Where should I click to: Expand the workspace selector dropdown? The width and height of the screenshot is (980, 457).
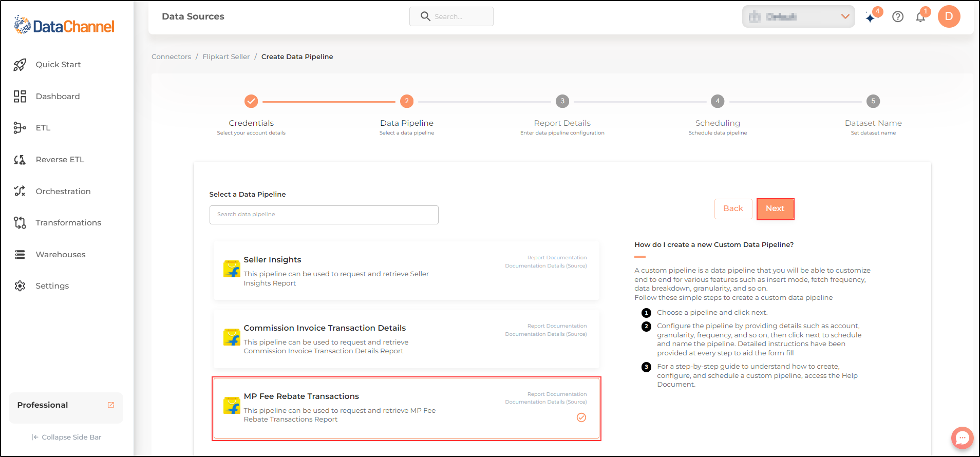[799, 16]
